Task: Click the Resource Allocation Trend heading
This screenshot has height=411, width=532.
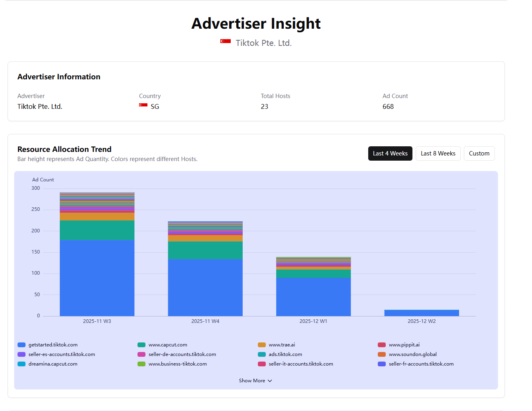Action: (x=65, y=149)
